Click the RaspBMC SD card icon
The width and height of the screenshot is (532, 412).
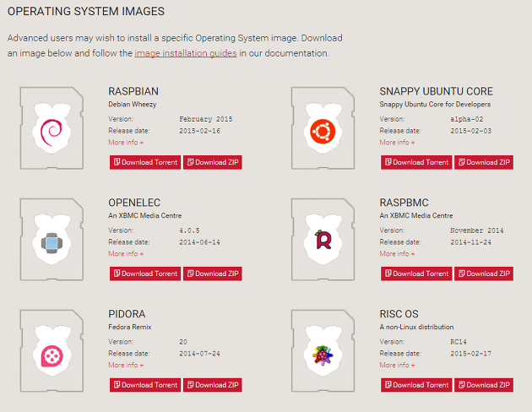coord(323,240)
